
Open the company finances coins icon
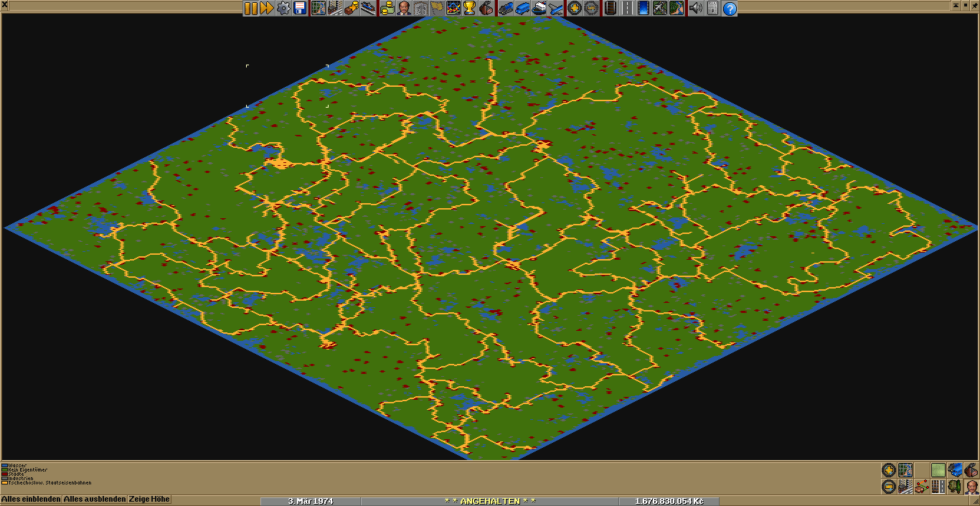click(x=387, y=8)
